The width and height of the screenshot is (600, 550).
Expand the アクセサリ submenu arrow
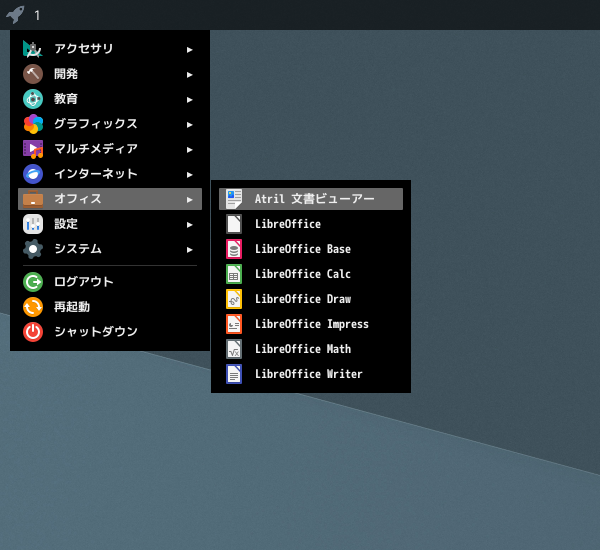click(189, 50)
